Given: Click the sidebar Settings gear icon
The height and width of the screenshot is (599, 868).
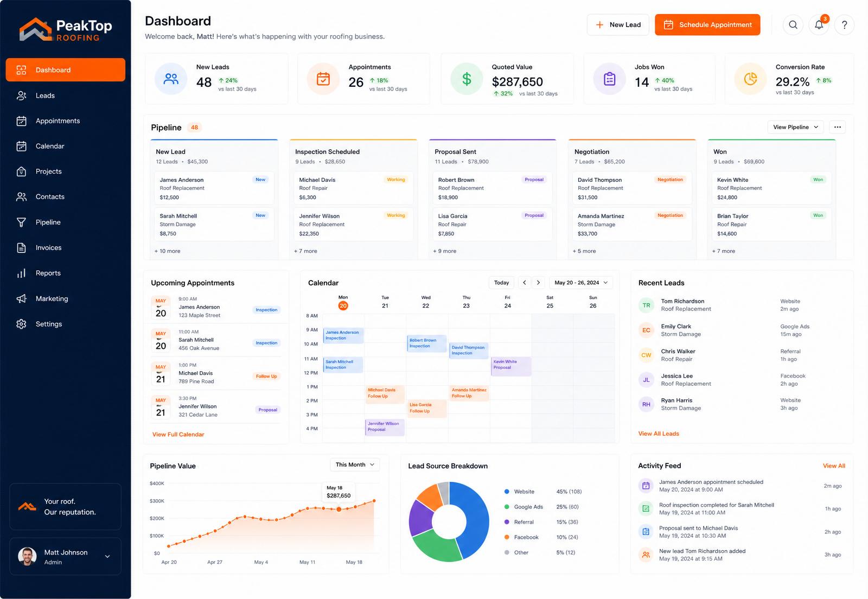Looking at the screenshot, I should [21, 324].
